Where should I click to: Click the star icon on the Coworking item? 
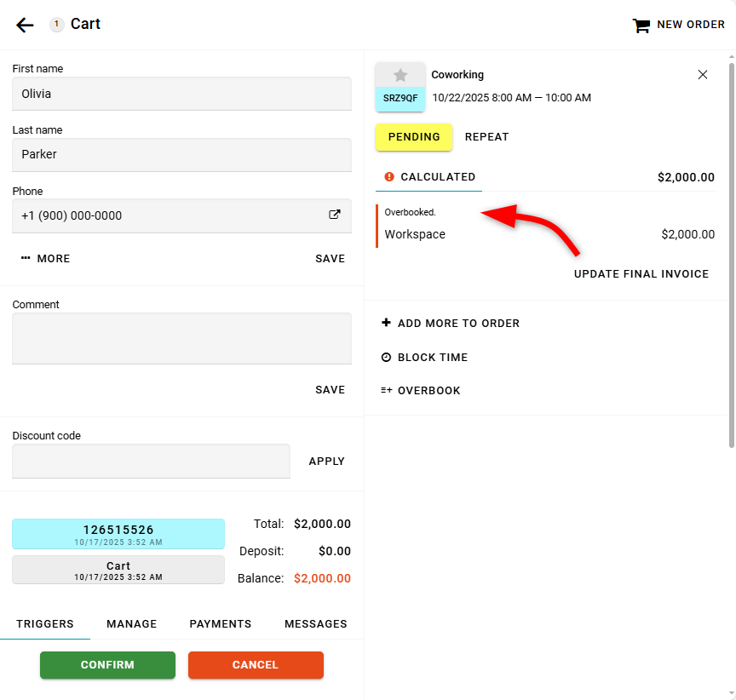[x=400, y=75]
